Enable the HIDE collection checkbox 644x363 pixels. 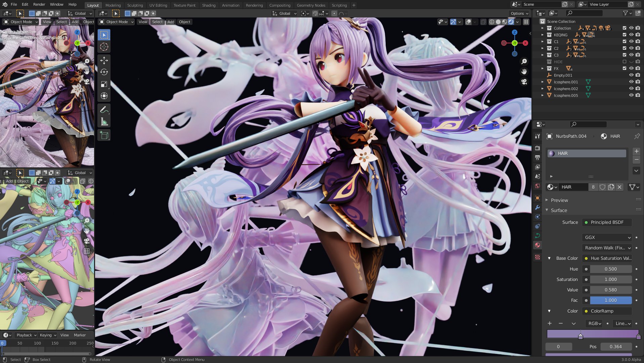point(625,62)
